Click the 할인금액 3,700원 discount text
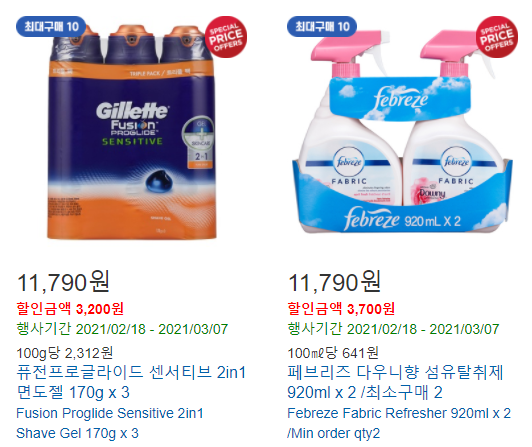Image resolution: width=532 pixels, height=447 pixels. 341,309
